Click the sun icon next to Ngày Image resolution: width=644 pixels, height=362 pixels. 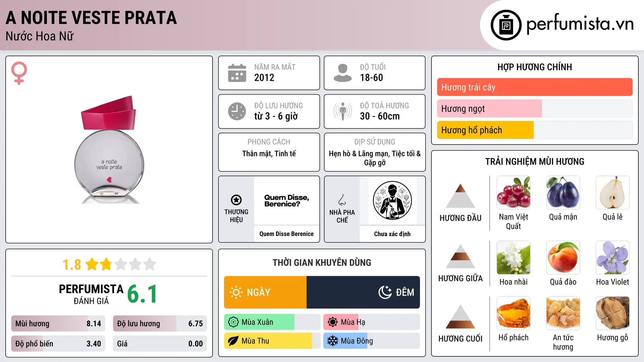[236, 292]
